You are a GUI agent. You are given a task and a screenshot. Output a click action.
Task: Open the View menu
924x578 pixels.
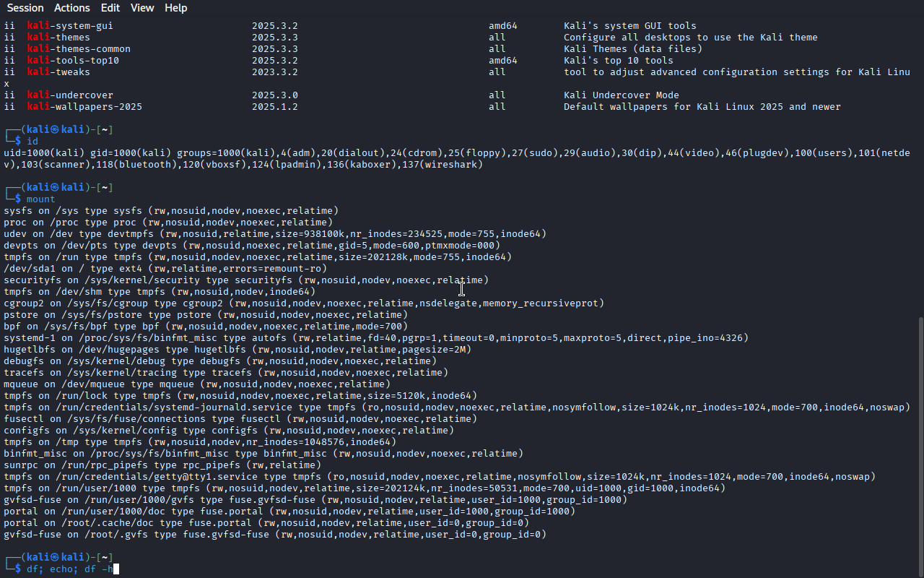[142, 8]
